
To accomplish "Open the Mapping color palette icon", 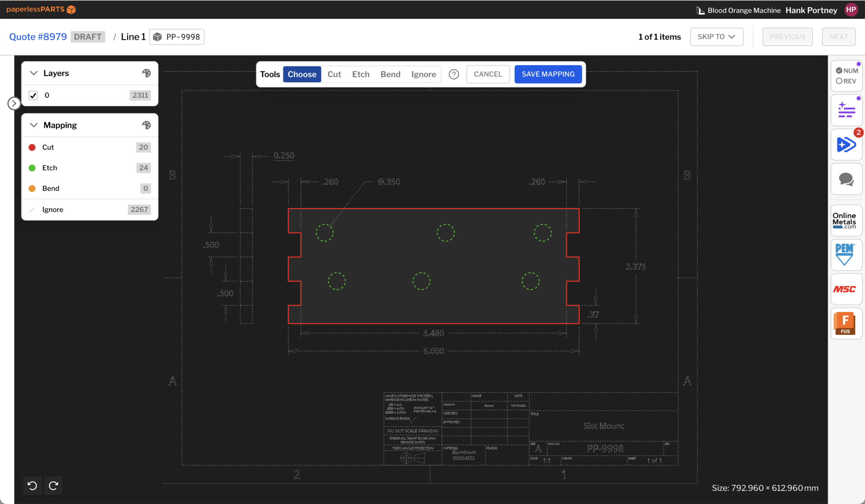I will [146, 125].
